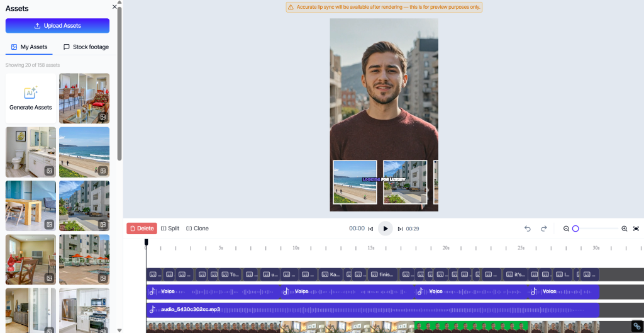Select the fourth Voice audio clip
The height and width of the screenshot is (333, 644).
coord(563,291)
